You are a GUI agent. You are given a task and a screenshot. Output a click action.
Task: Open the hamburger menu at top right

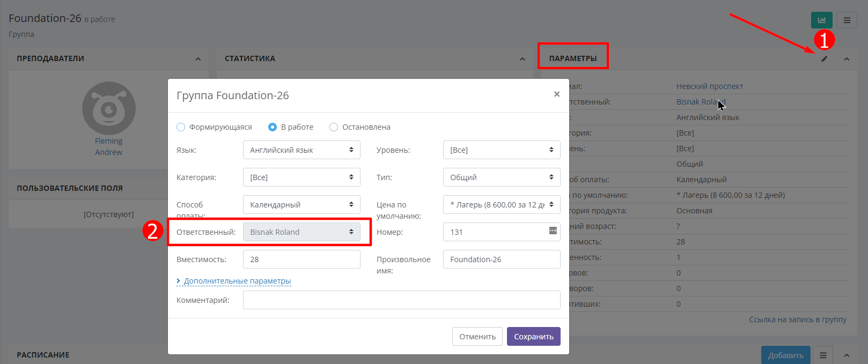(x=847, y=20)
